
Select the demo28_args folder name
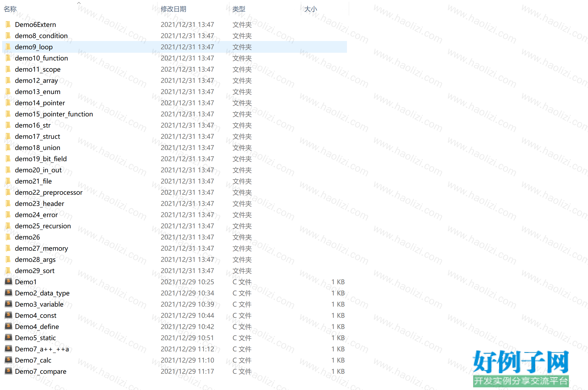(35, 259)
